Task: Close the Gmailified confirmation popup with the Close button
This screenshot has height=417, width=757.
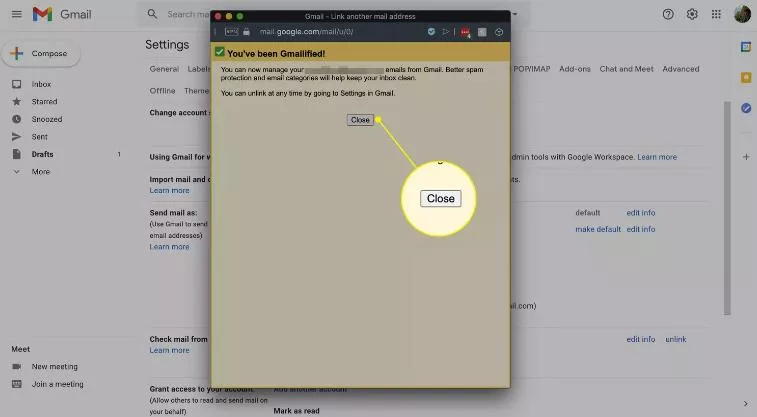Action: [360, 120]
